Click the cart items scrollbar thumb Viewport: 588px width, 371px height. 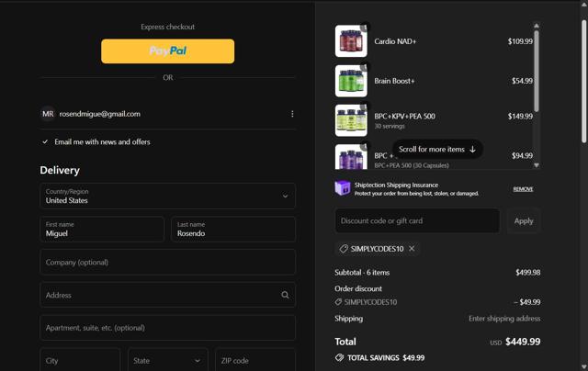(537, 72)
